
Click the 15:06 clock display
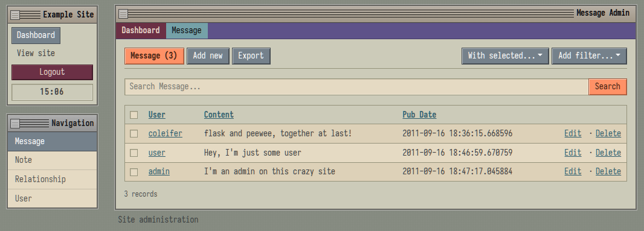click(x=52, y=92)
